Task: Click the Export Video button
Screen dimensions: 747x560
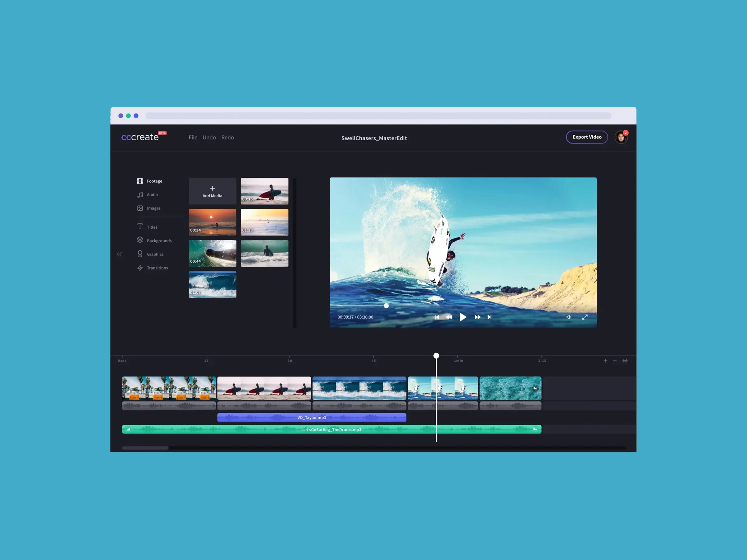Action: click(587, 137)
